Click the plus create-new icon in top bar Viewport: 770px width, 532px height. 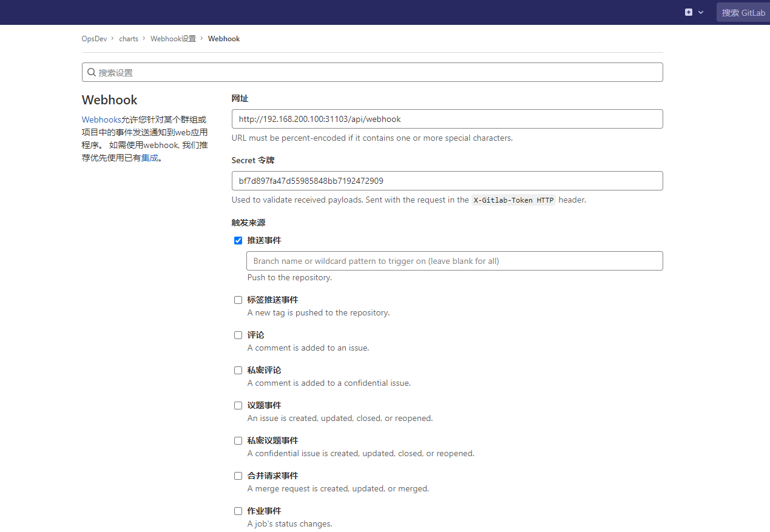pos(689,12)
